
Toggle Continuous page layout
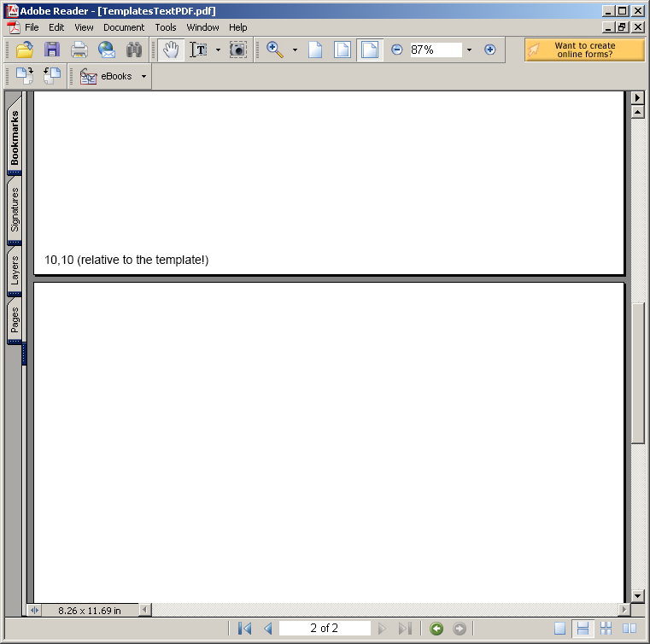coord(583,629)
